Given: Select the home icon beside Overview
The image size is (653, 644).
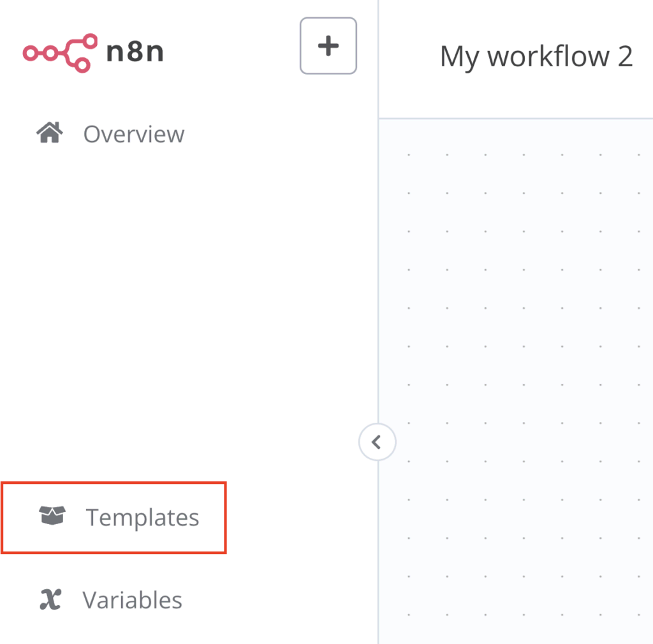Looking at the screenshot, I should click(49, 133).
